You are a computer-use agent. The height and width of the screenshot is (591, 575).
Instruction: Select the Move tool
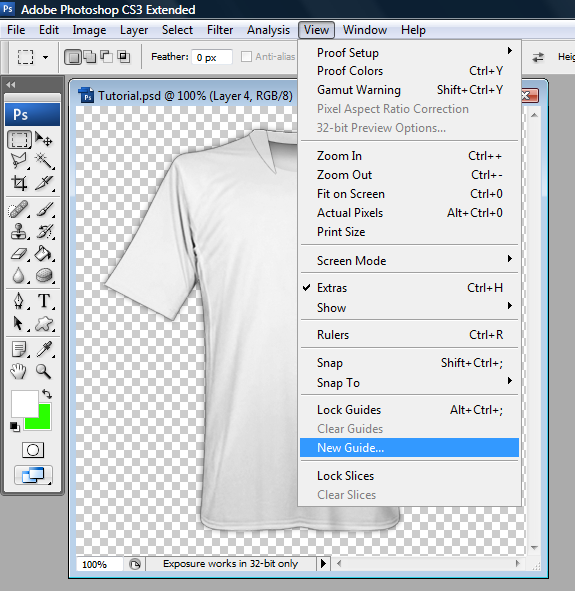(44, 140)
